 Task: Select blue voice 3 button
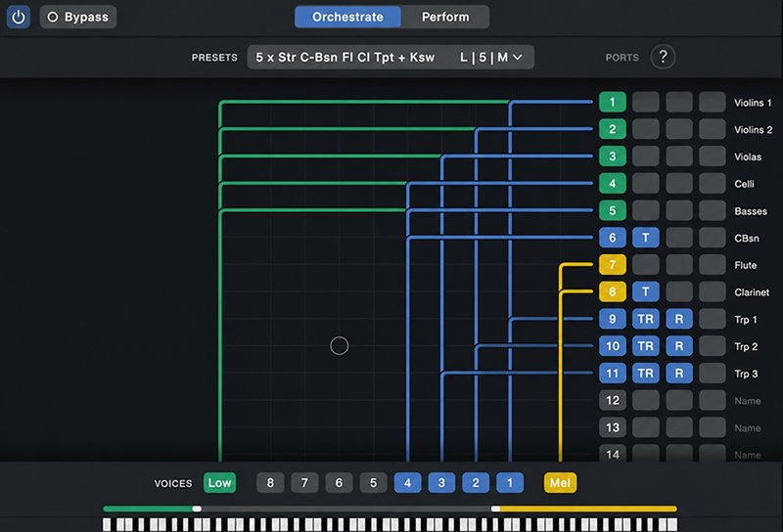tap(441, 482)
